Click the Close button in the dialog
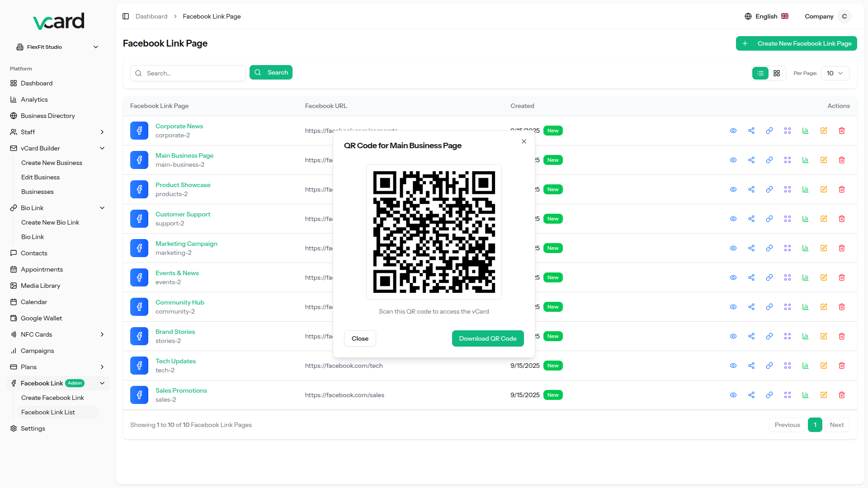868x488 pixels. 360,338
